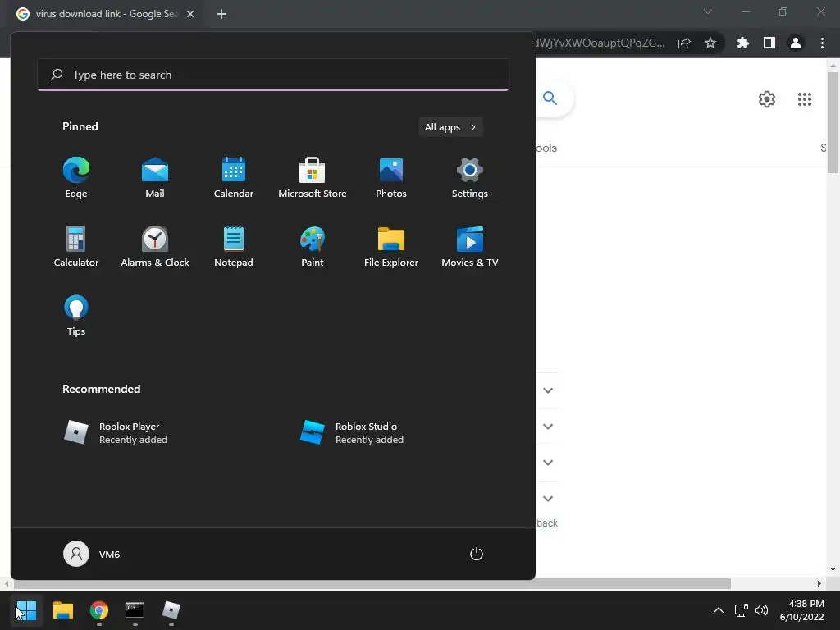840x630 pixels.
Task: Open Microsoft Store
Action: pos(313,178)
